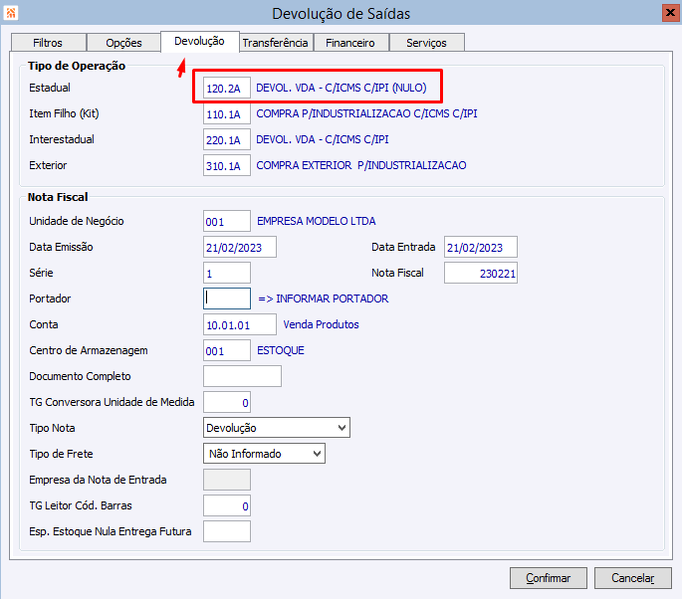Screen dimensions: 682x599
Task: Click the => INFORMAR PORTADOR hint text
Action: coord(323,299)
